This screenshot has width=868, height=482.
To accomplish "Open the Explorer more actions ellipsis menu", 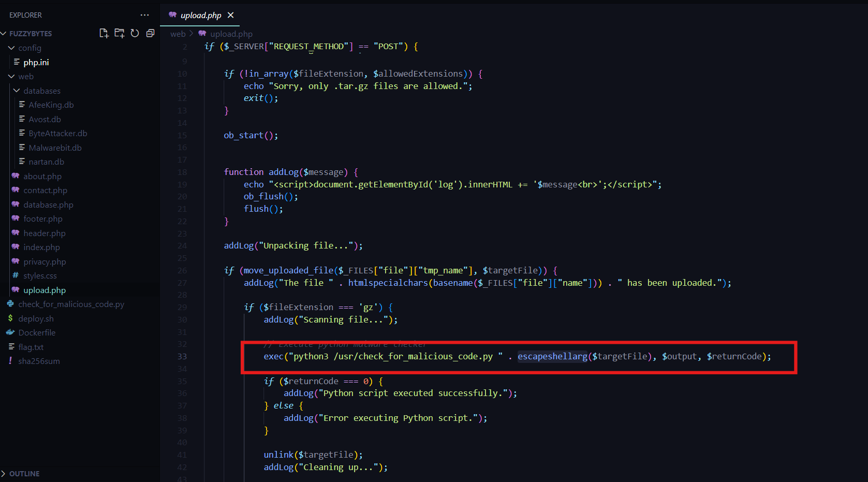I will 144,15.
